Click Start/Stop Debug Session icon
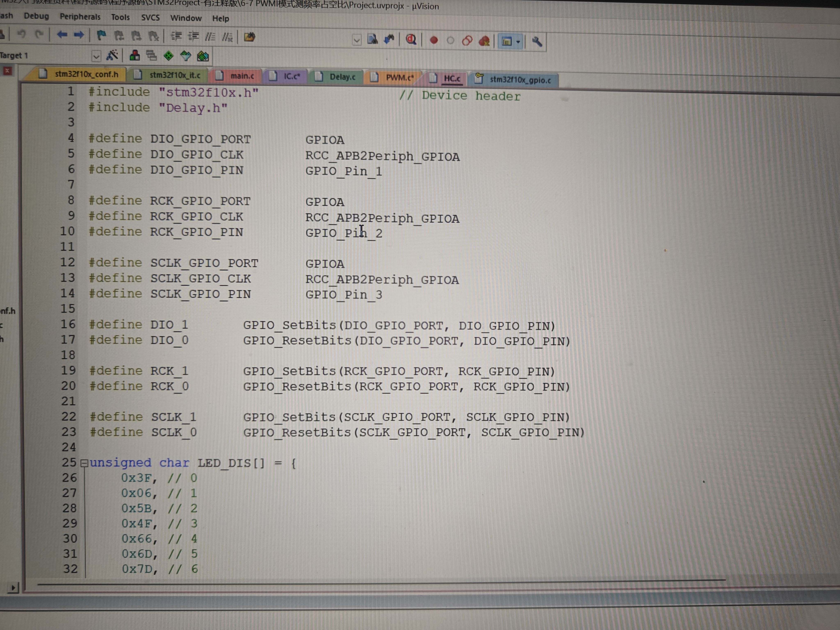840x630 pixels. point(411,40)
